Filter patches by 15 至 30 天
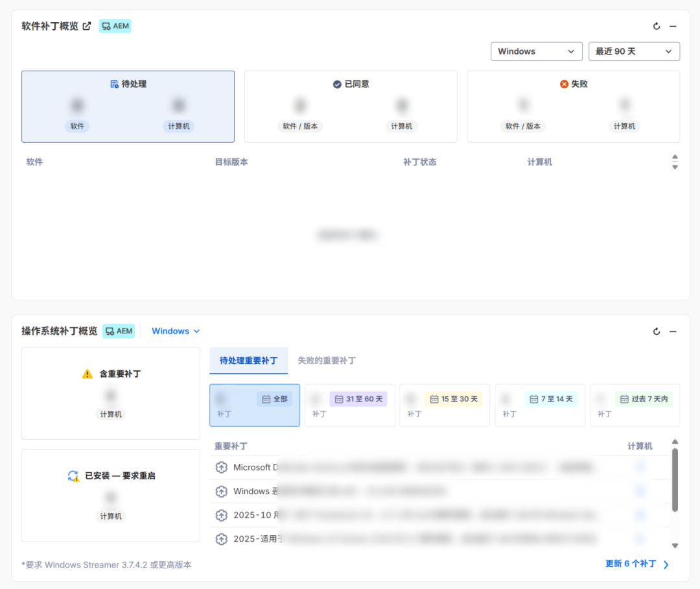 click(445, 405)
